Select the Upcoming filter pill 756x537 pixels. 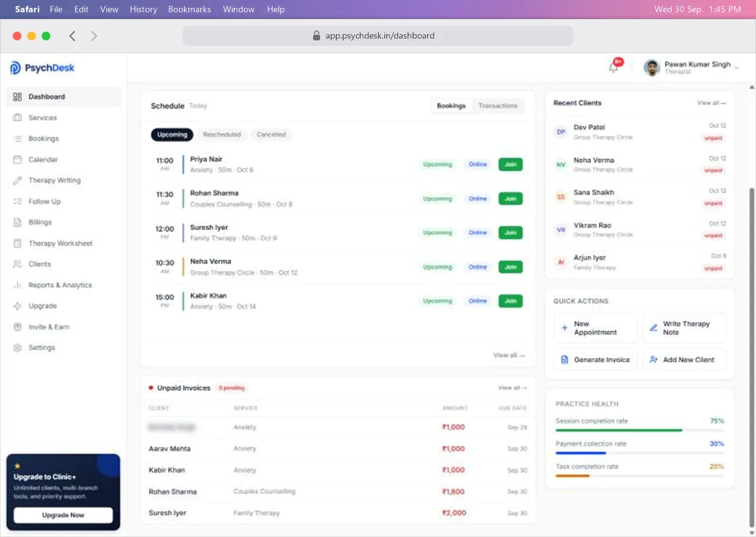tap(172, 134)
